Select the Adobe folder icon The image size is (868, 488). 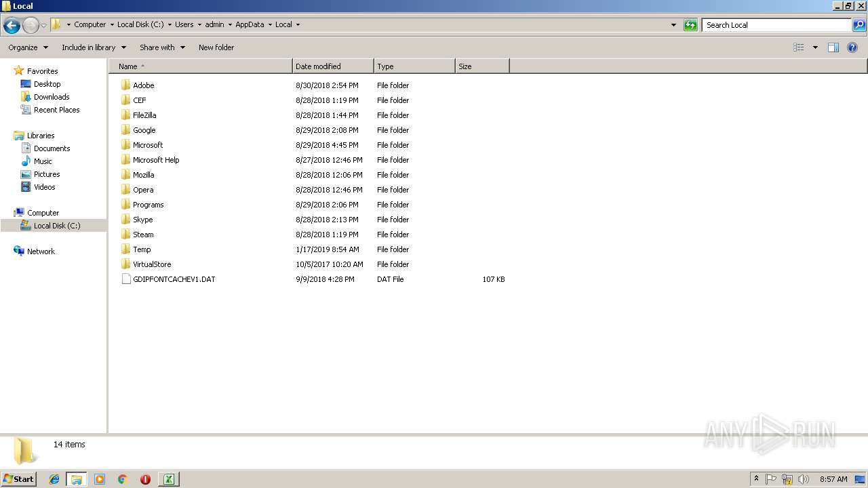point(125,85)
